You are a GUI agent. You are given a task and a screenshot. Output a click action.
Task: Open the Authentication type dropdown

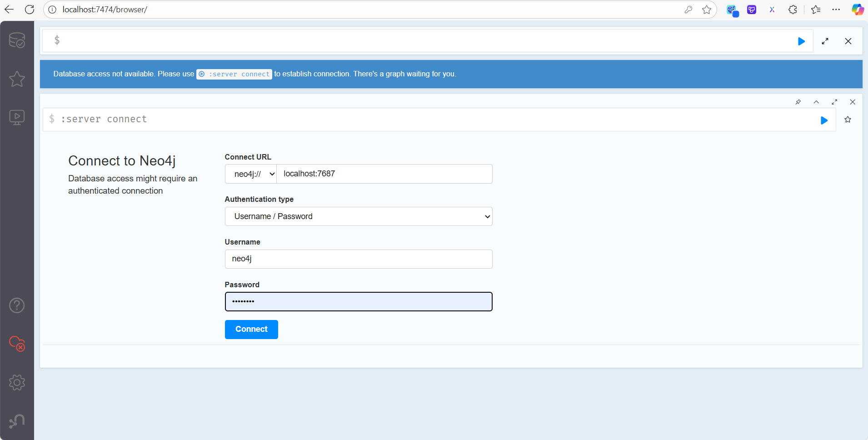[359, 216]
